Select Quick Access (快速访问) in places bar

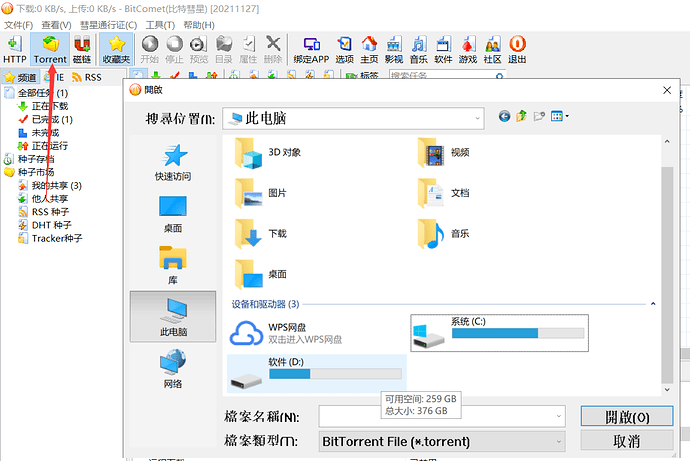[x=173, y=162]
